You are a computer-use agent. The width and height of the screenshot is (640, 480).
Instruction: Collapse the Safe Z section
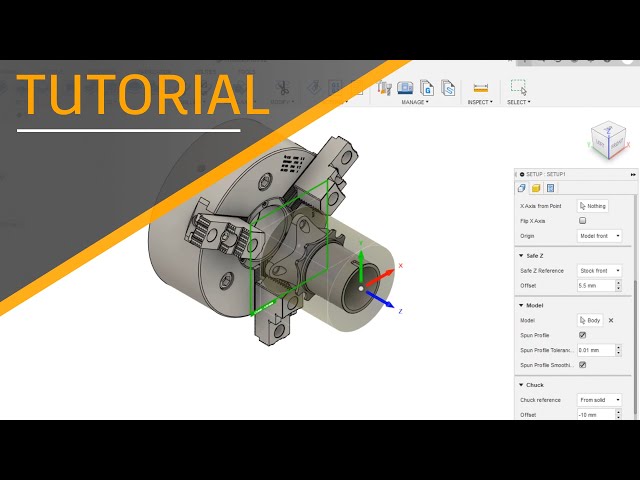(x=521, y=256)
